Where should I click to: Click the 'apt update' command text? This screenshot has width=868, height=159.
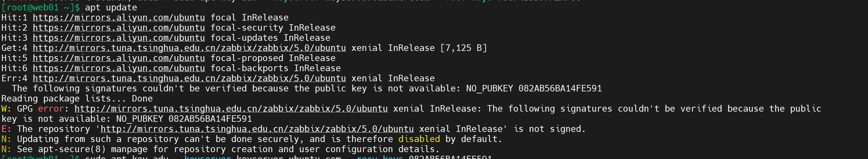coord(111,8)
